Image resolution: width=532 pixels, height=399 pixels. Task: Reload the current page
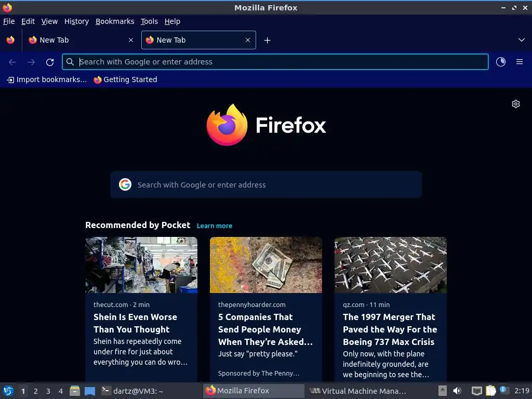50,62
